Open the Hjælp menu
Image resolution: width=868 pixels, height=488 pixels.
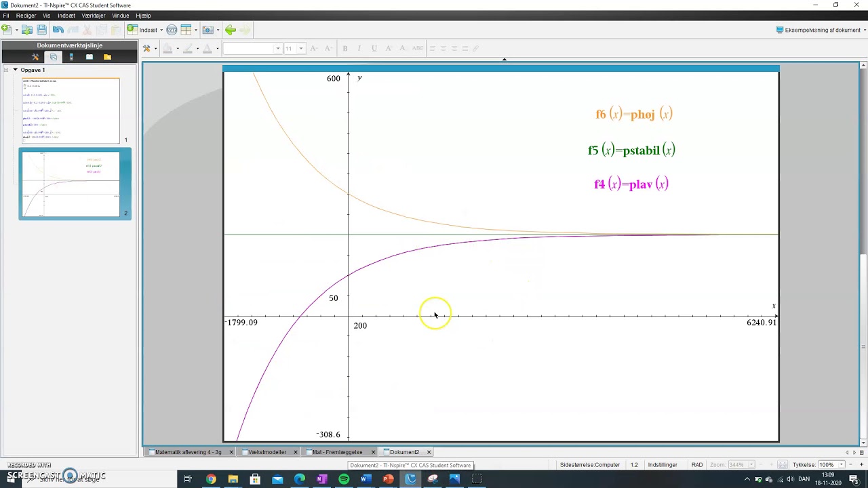[x=144, y=16]
